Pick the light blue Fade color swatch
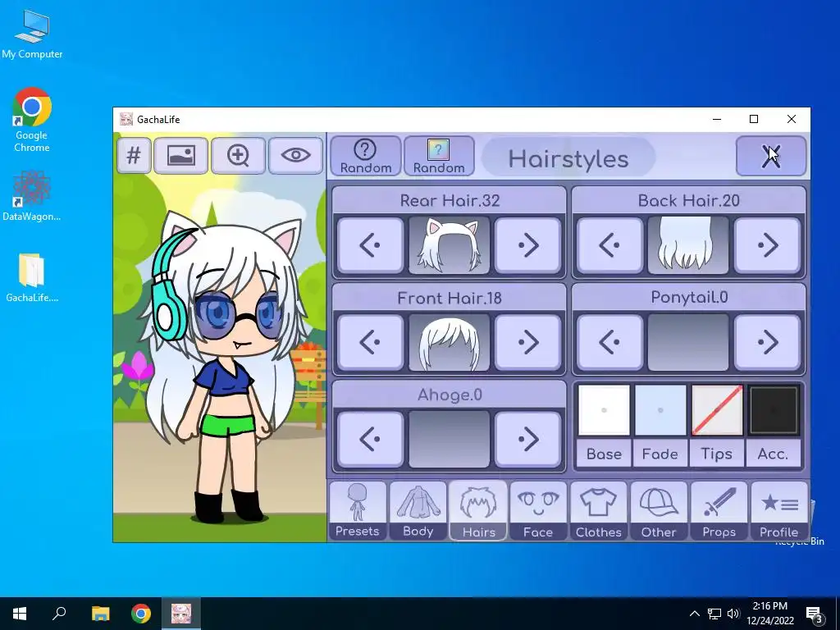The image size is (840, 630). click(660, 410)
